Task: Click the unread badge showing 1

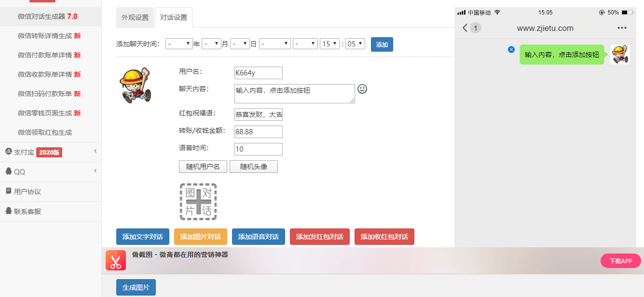Action: [476, 28]
